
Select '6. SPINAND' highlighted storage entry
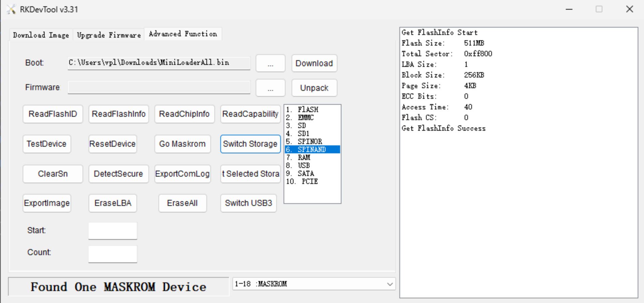point(312,149)
